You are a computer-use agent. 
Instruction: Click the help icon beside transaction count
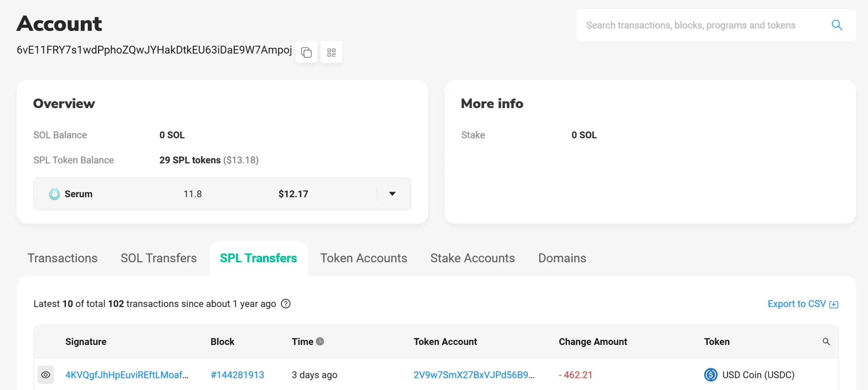point(286,304)
